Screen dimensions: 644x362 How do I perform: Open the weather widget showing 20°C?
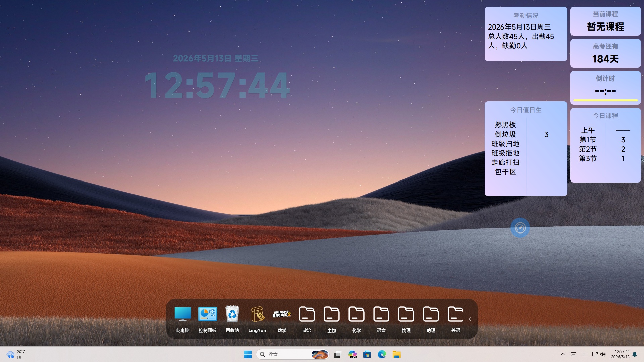click(x=16, y=354)
